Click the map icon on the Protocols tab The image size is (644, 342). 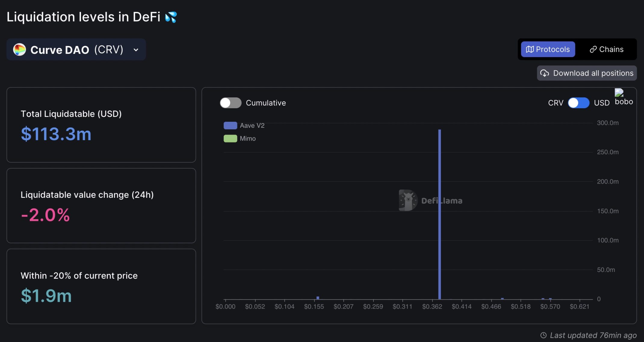(530, 49)
